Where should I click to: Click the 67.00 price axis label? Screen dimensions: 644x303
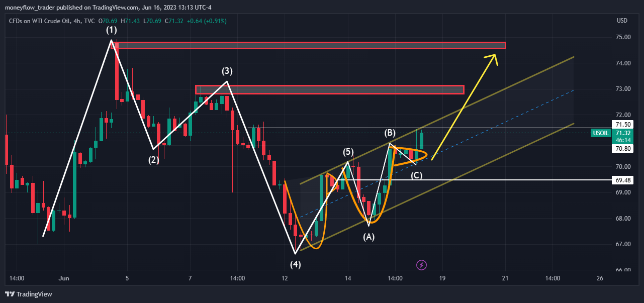[623, 244]
